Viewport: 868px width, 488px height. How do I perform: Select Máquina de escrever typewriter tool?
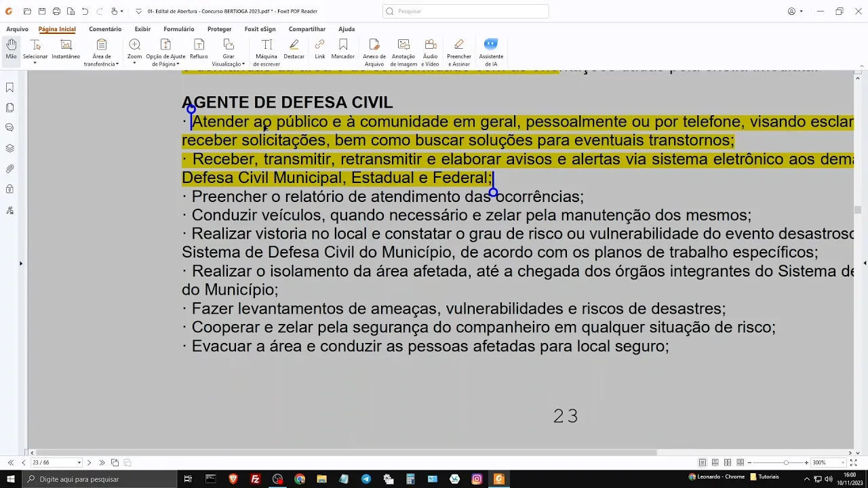(x=267, y=52)
